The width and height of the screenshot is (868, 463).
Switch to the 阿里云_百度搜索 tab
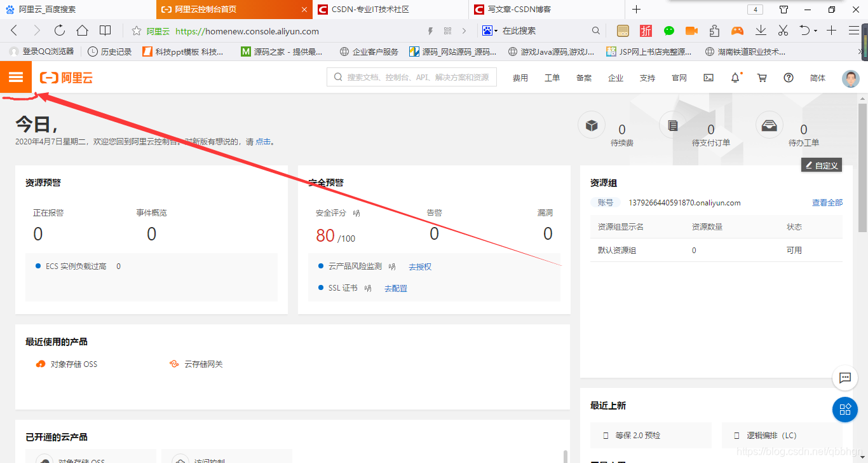(x=78, y=10)
